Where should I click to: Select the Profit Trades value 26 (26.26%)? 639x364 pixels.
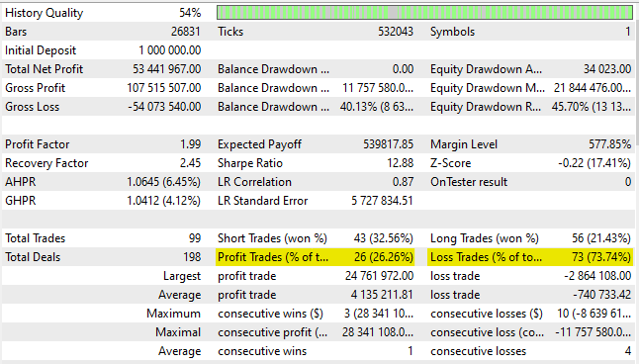[x=384, y=256]
